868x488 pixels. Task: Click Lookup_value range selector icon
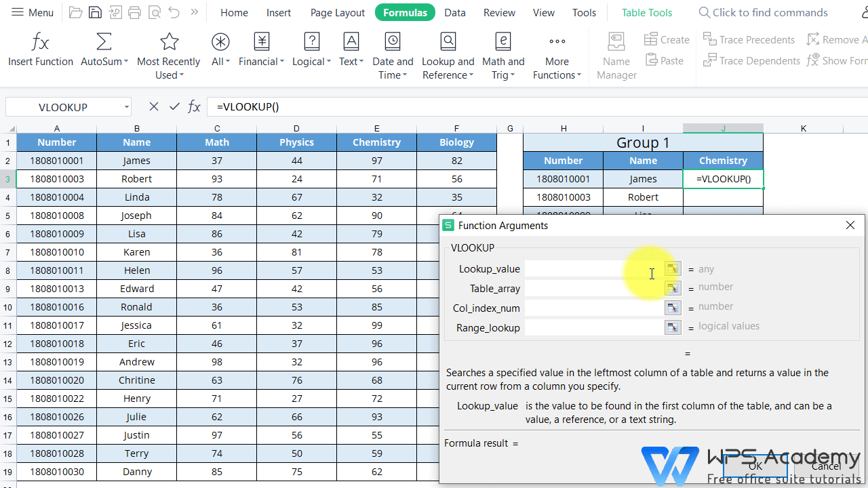672,269
